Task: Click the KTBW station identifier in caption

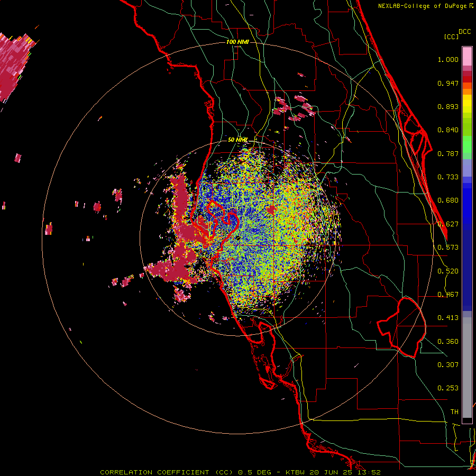Action: [x=296, y=472]
